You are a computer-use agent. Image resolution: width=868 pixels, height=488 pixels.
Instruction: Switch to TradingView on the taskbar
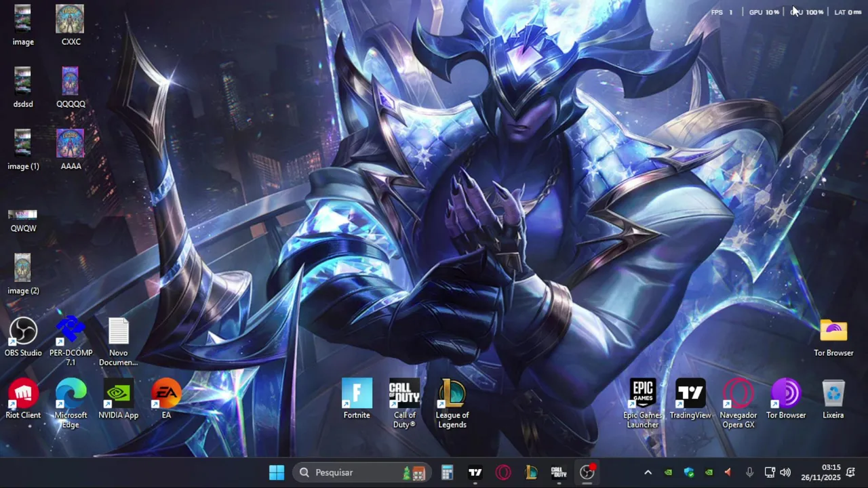click(475, 472)
